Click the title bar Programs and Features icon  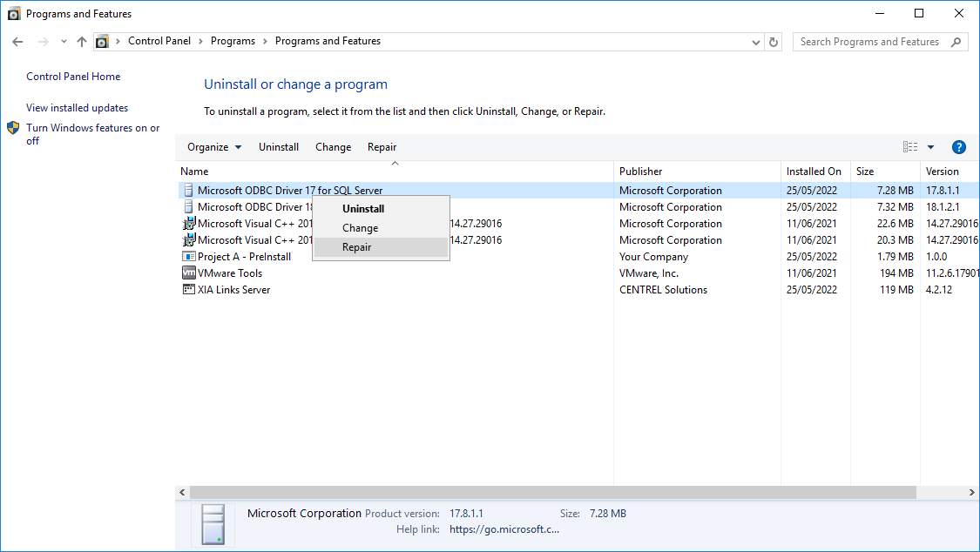pyautogui.click(x=14, y=14)
